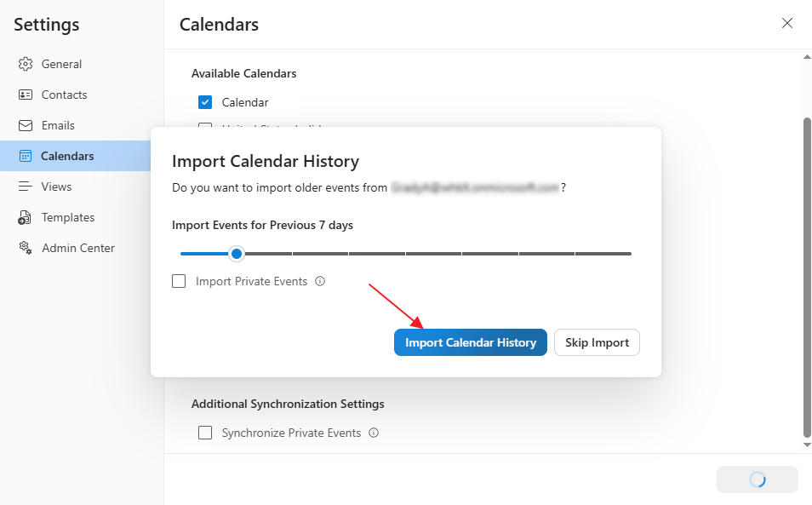Click info icon beside Import Private Events
This screenshot has width=812, height=505.
tap(320, 281)
